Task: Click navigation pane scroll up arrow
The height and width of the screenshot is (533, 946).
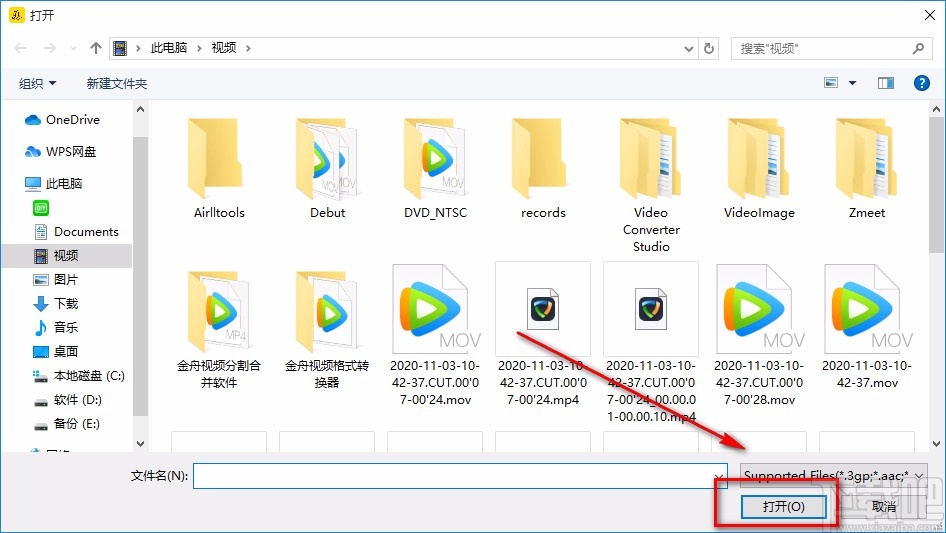Action: [x=141, y=109]
